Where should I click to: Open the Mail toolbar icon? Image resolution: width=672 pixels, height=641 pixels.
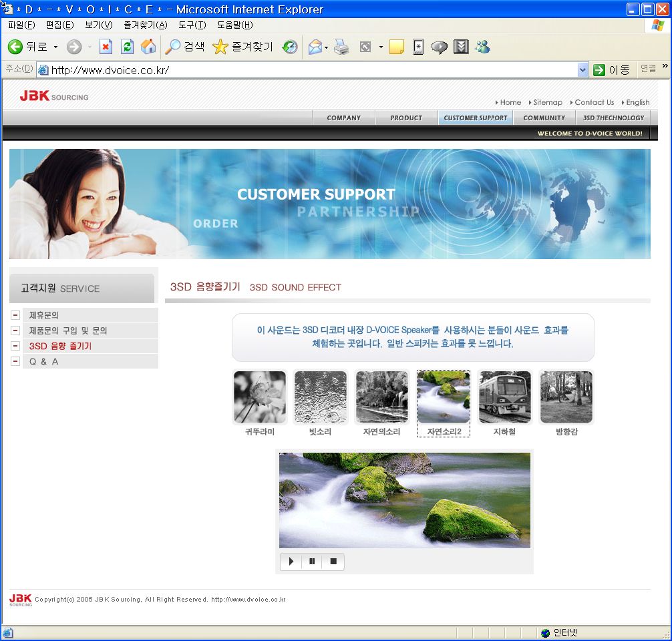tap(315, 47)
